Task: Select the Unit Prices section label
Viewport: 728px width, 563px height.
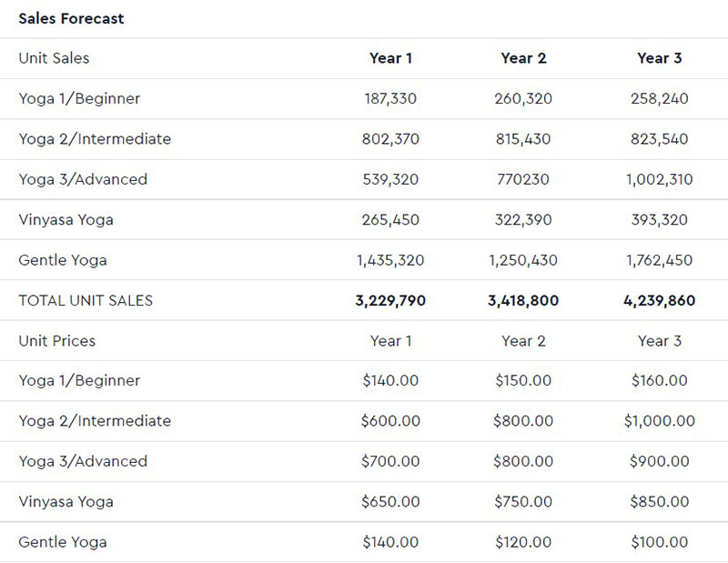Action: pos(56,341)
